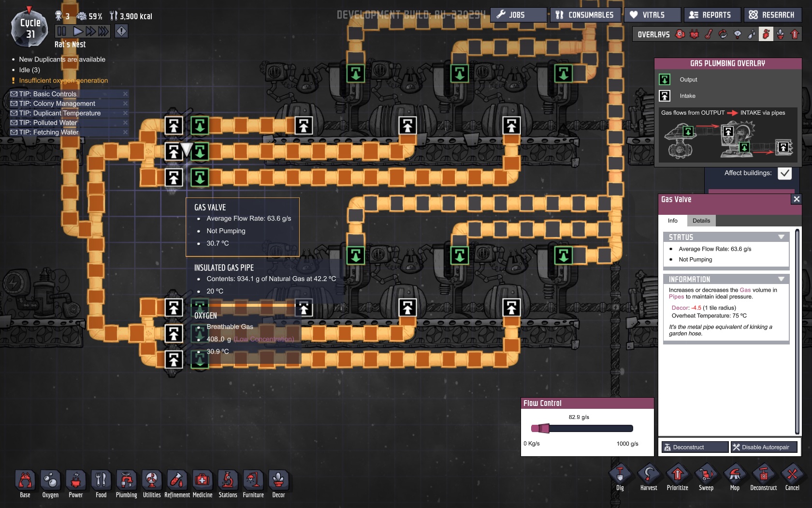This screenshot has width=812, height=508.
Task: Open the Power build category
Action: point(76,484)
